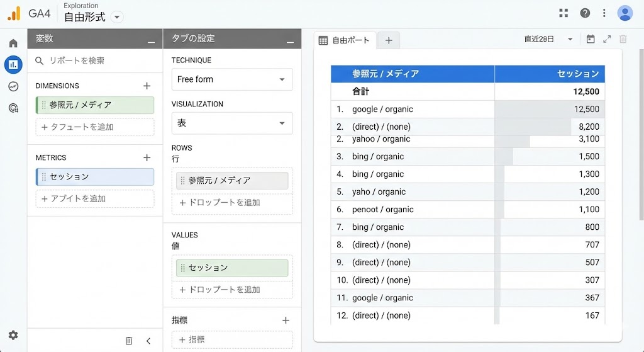This screenshot has height=352, width=644.
Task: Open the user account avatar
Action: [x=625, y=13]
